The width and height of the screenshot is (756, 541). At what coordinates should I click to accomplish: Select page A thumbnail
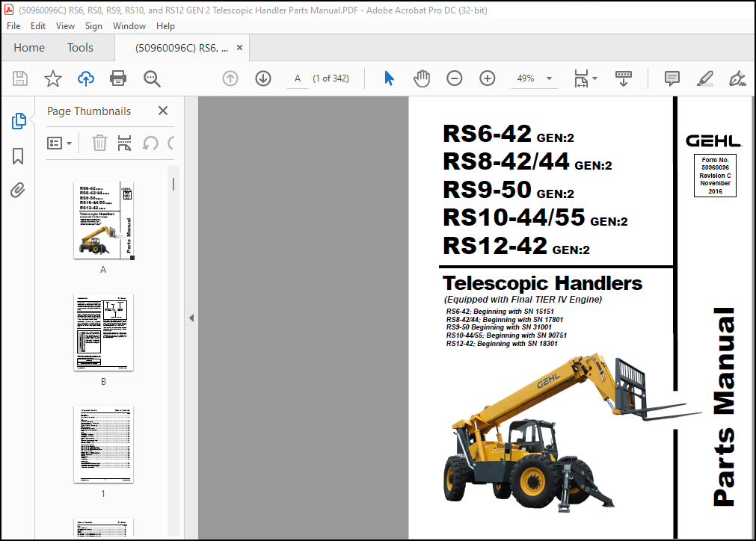coord(104,220)
